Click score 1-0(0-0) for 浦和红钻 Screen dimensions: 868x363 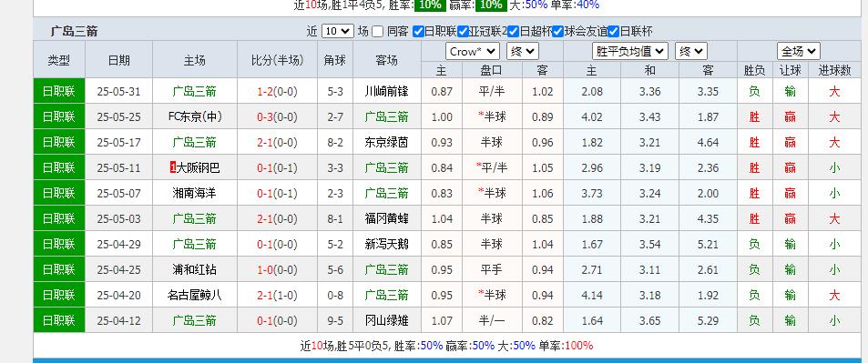click(x=277, y=269)
